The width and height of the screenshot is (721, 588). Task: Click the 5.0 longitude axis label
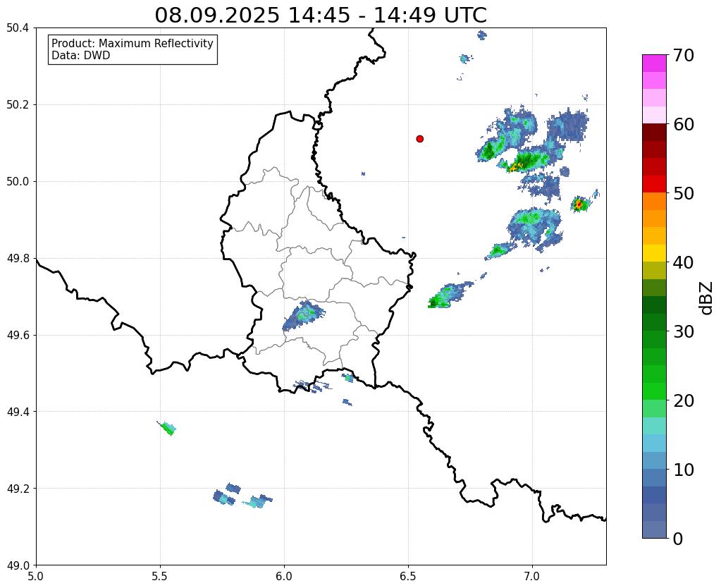36,577
